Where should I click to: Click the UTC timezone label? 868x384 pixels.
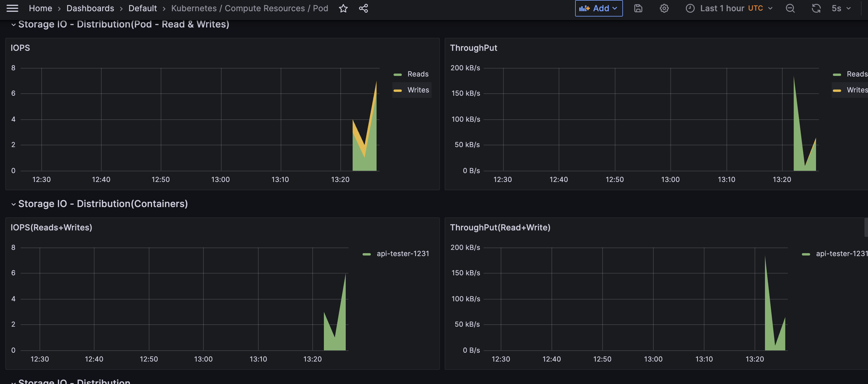756,8
